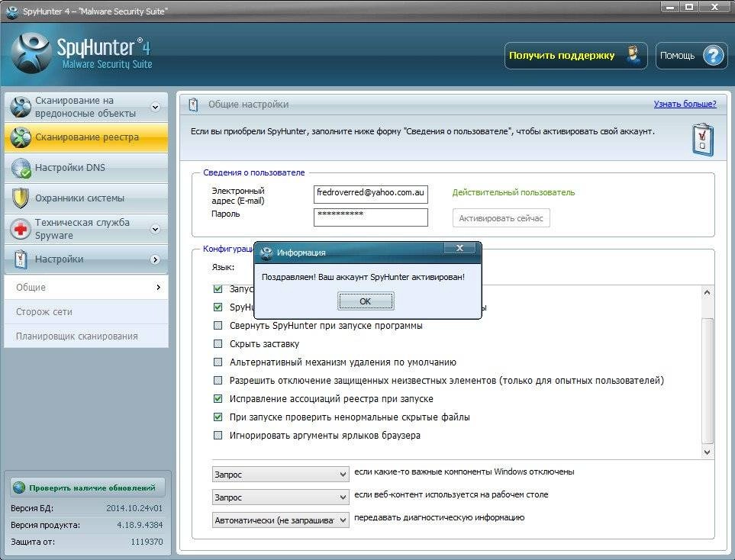This screenshot has width=735, height=560.
Task: Uncheck Исправление ассоциаций реестра при запуске
Action: 218,398
